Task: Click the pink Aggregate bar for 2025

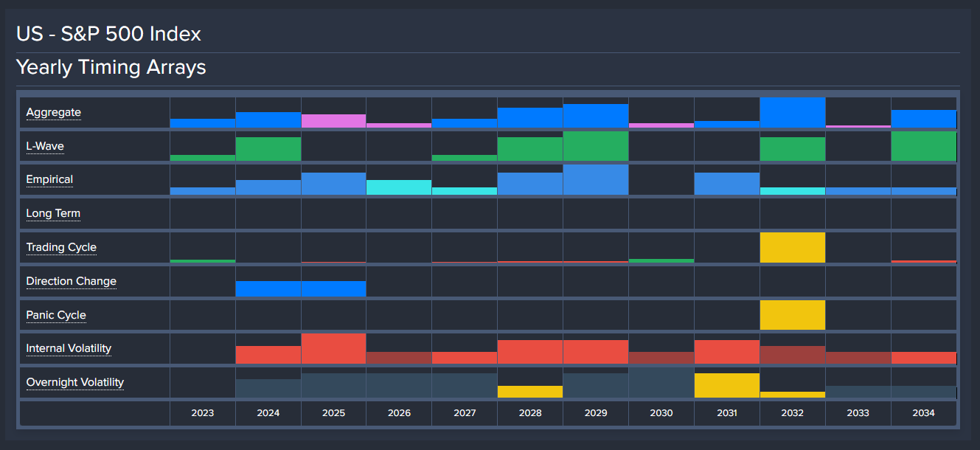Action: tap(333, 121)
